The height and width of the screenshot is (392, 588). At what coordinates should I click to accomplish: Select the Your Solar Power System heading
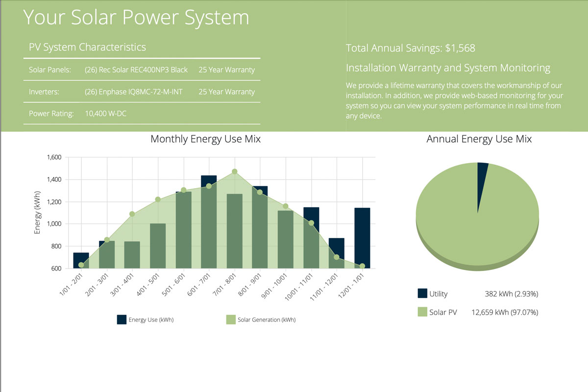(x=136, y=17)
